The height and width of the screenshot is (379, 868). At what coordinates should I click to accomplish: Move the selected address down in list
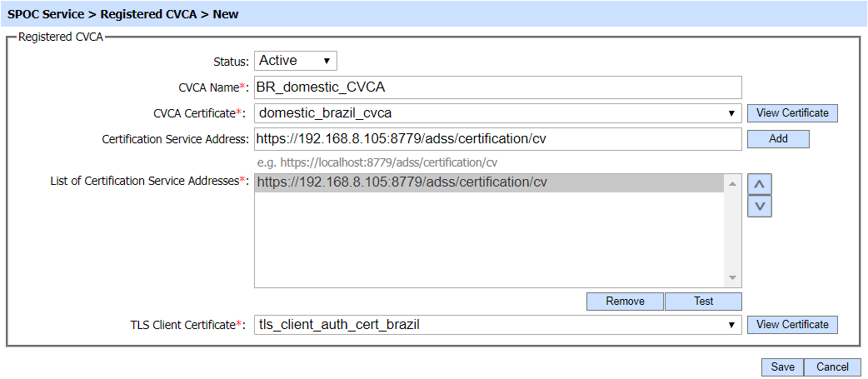(759, 206)
